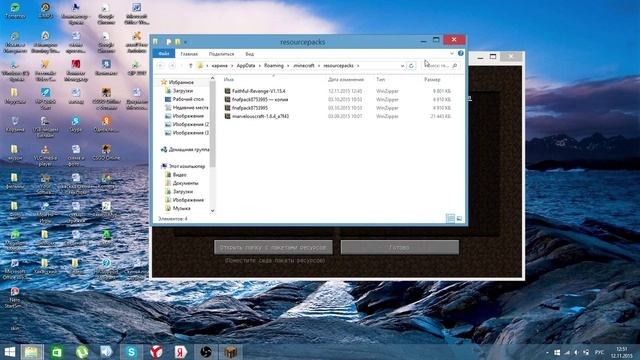This screenshot has height=360, width=640.
Task: Expand the AppData breadcrumb arrow
Action: point(259,66)
